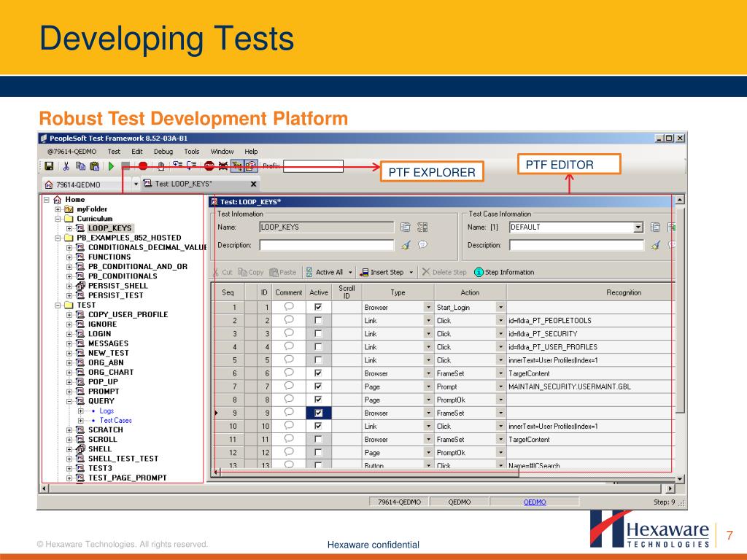This screenshot has width=747, height=560.
Task: Open the Test Case Name DEFAULT dropdown
Action: 638,227
